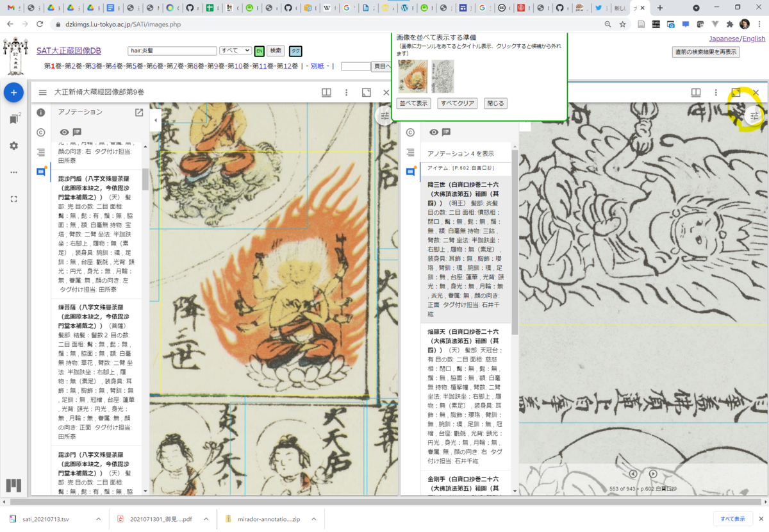Image resolution: width=769 pixels, height=532 pixels.
Task: Add a new resource with the blue plus button
Action: [14, 93]
